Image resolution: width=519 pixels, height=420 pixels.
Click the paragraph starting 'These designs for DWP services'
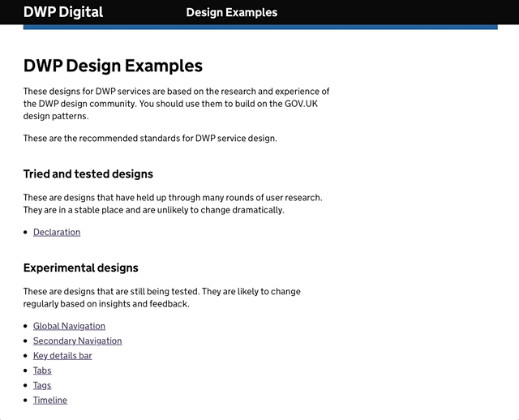click(177, 104)
